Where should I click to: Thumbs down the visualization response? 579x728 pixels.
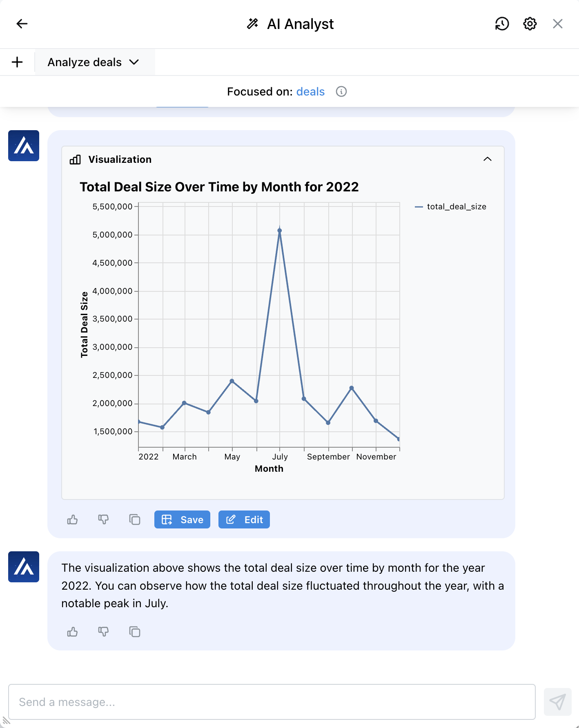click(x=103, y=519)
